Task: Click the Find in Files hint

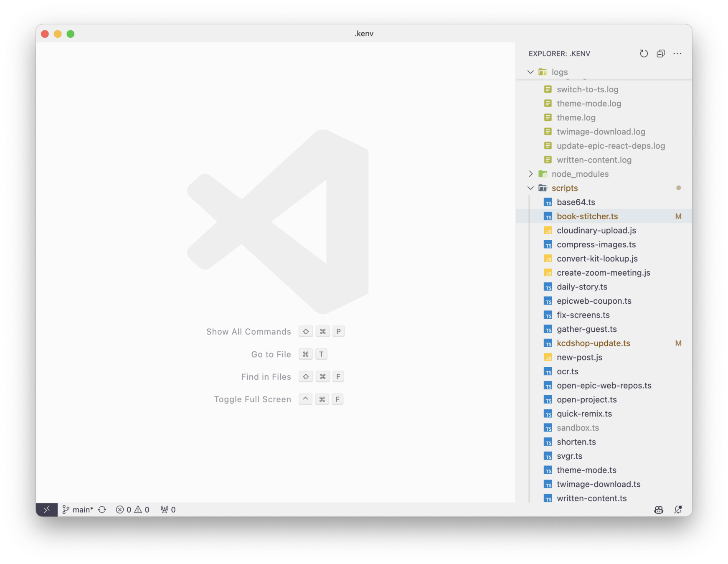Action: 266,377
